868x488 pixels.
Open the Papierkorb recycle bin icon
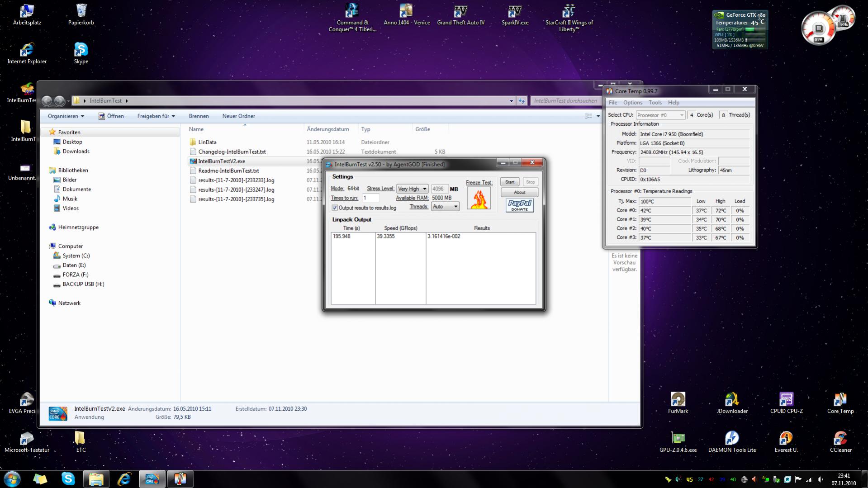(81, 14)
